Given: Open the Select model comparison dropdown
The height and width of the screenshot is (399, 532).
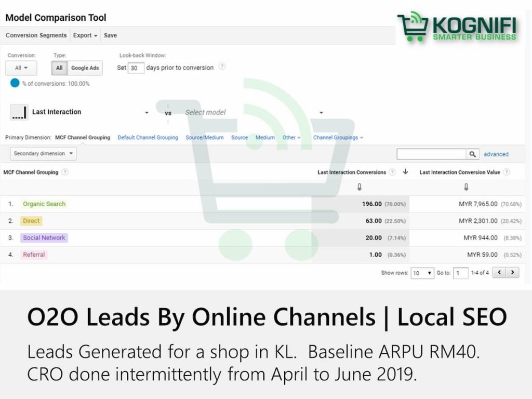Looking at the screenshot, I should pos(321,112).
